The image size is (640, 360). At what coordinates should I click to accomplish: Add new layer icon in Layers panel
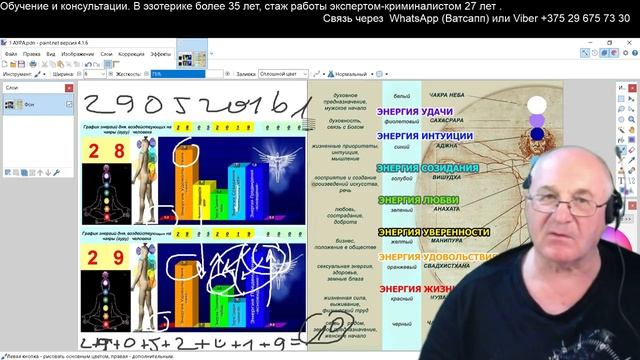coord(8,173)
